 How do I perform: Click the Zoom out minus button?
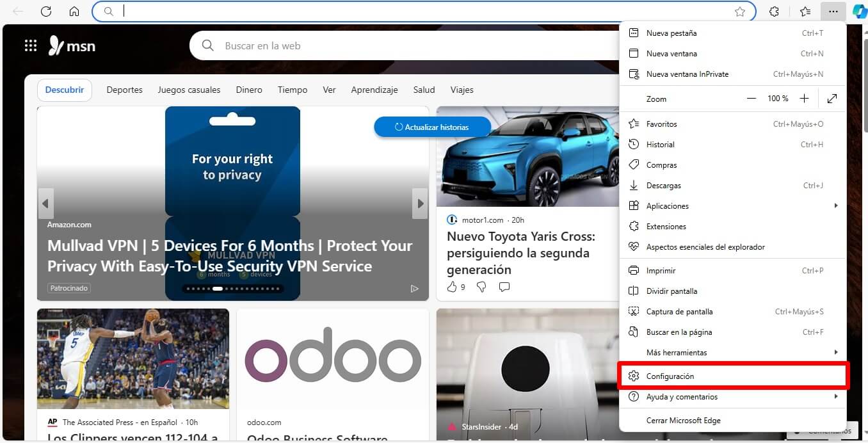751,99
